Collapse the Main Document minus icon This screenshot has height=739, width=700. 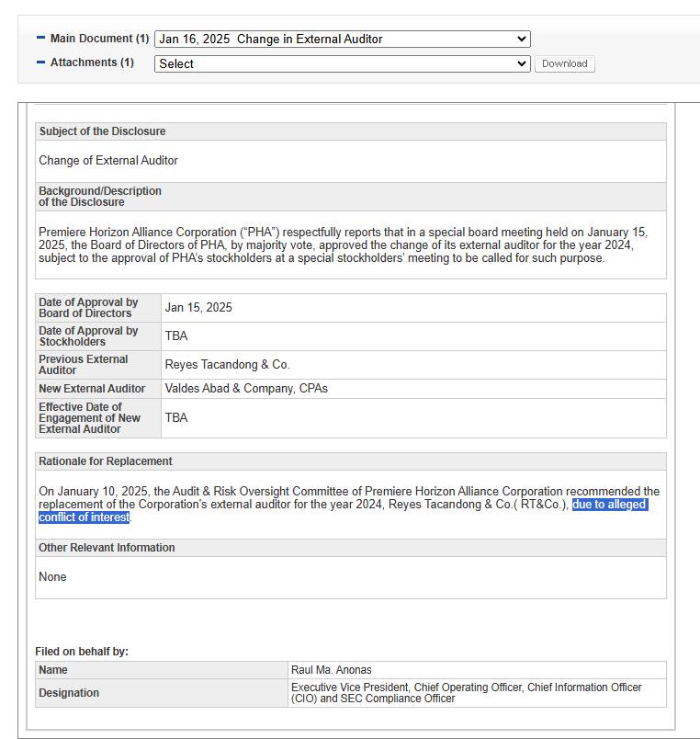point(41,38)
